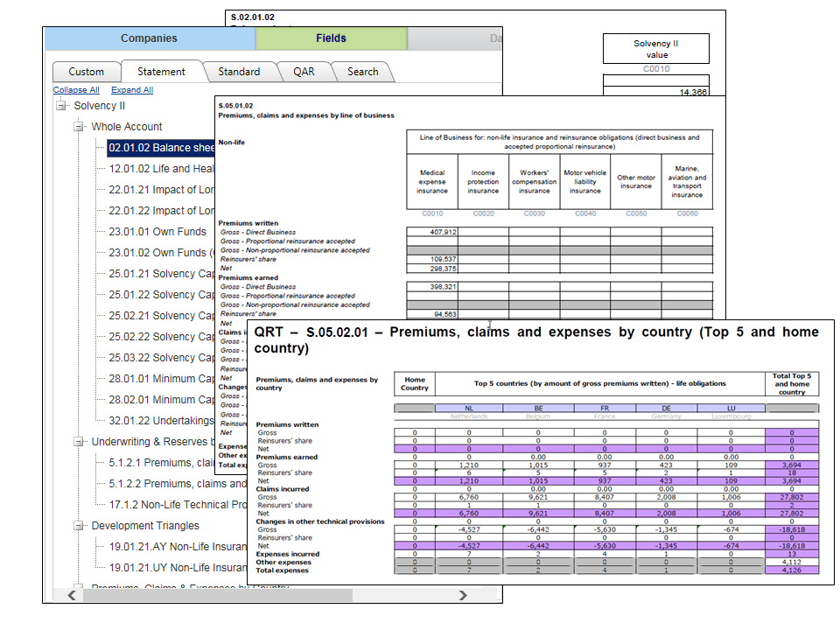Switch to the QAR tab
840x630 pixels.
point(304,72)
